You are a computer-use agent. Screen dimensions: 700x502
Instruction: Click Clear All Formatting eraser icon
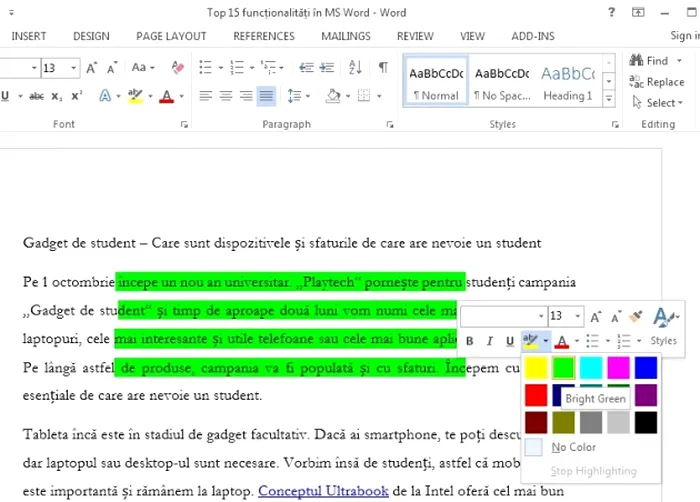tap(178, 68)
